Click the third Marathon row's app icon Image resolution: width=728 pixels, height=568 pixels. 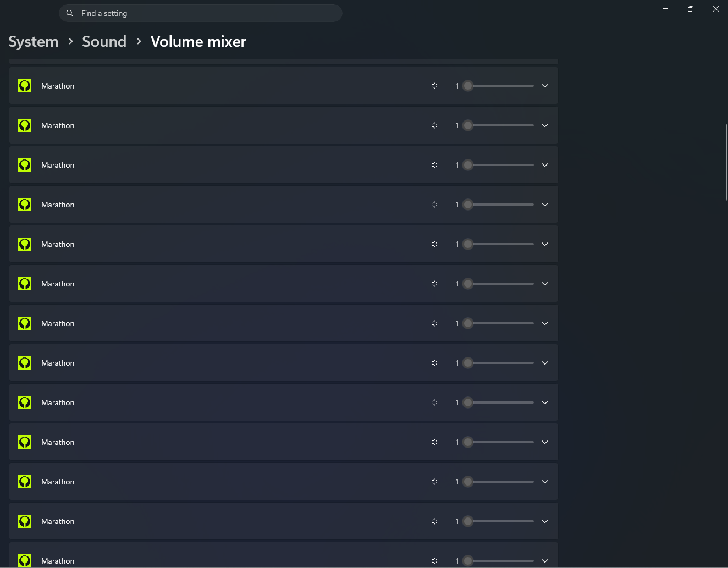point(25,165)
